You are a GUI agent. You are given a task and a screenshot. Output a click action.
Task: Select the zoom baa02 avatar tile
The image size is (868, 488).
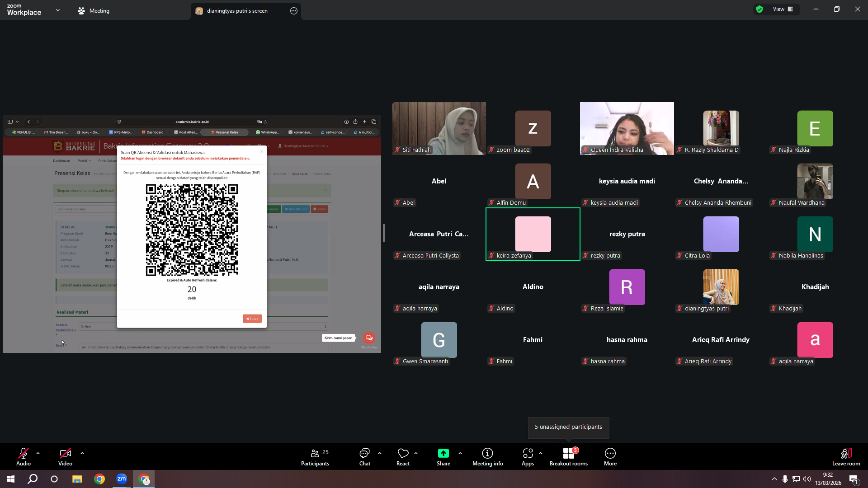pos(533,128)
